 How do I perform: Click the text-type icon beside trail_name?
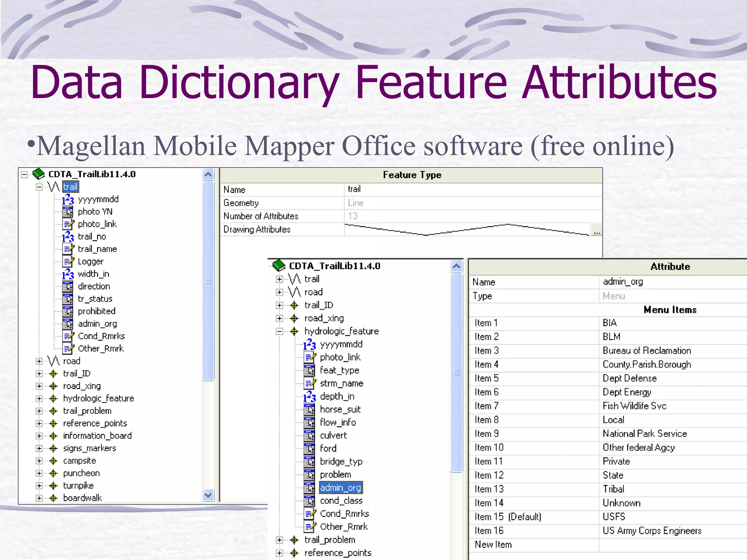pos(68,249)
